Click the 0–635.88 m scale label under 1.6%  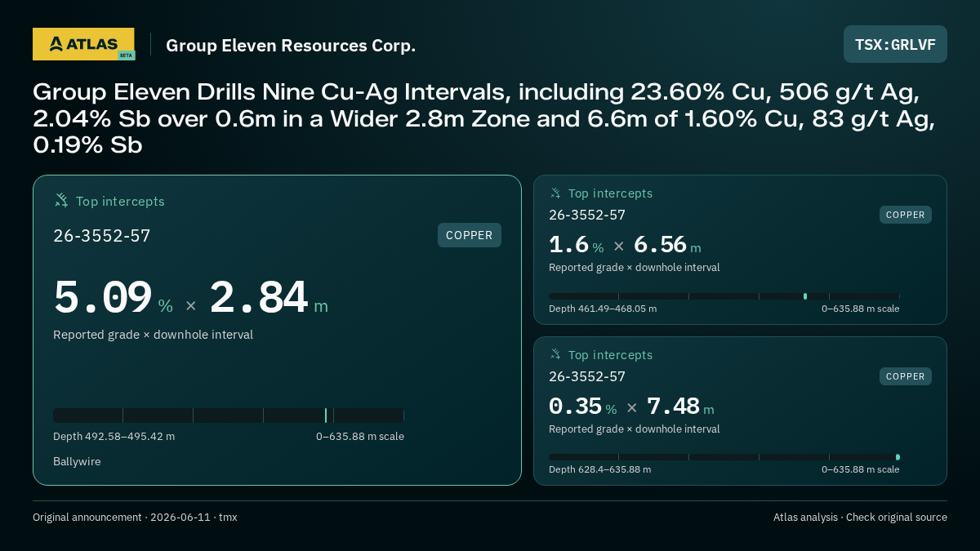[x=860, y=309]
